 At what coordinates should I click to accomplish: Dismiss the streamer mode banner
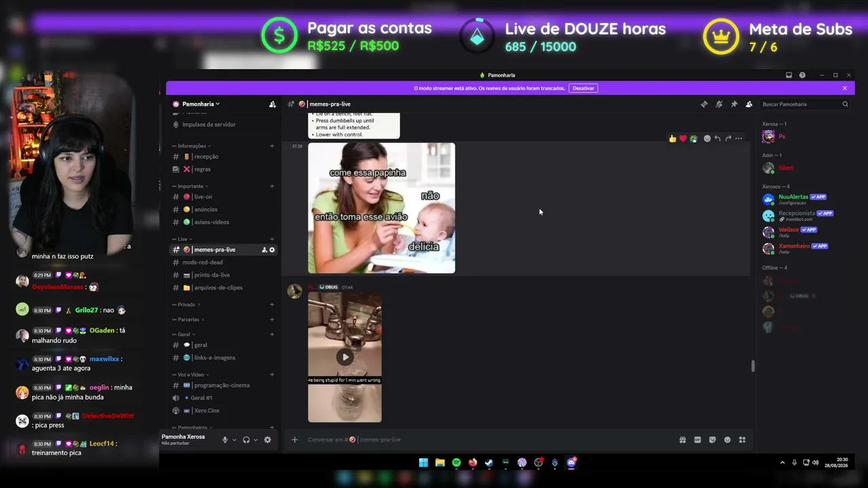coord(845,88)
